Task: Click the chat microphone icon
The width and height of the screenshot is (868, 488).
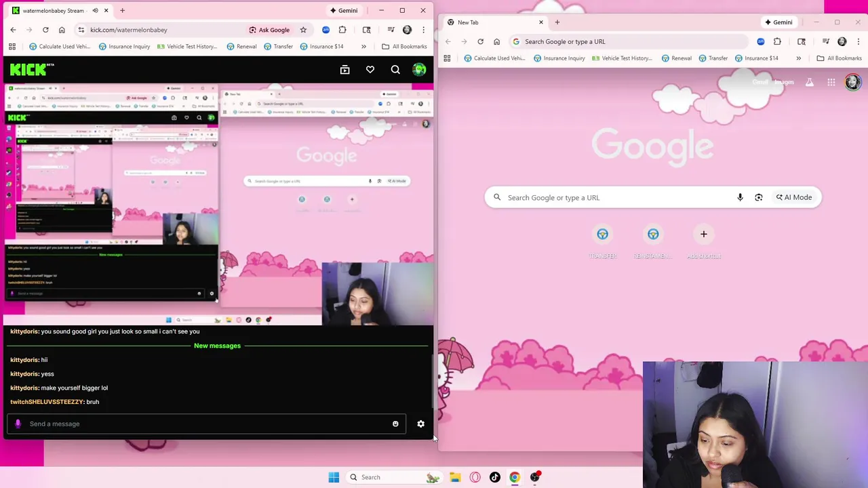Action: 18,424
